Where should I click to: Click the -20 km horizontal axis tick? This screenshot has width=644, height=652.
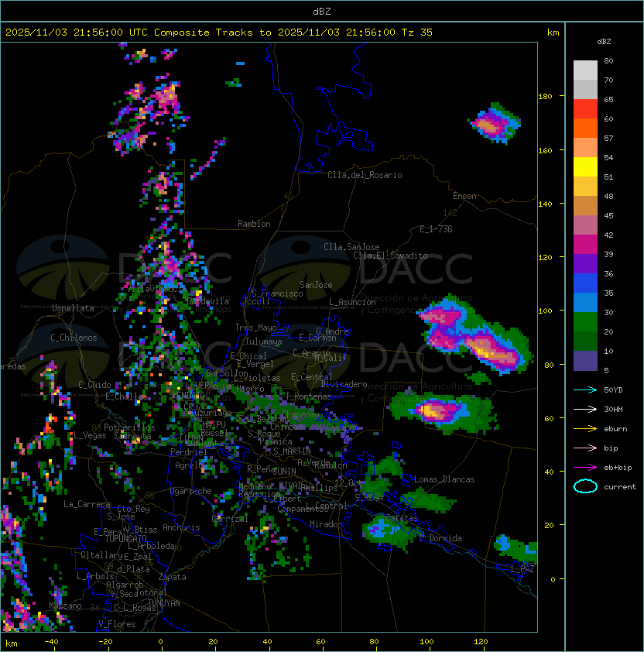click(x=105, y=641)
